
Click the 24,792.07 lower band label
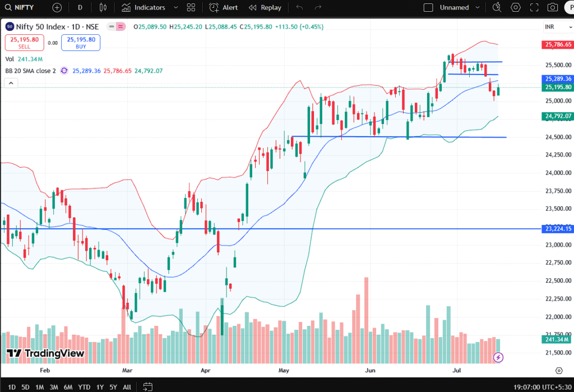pyautogui.click(x=558, y=116)
